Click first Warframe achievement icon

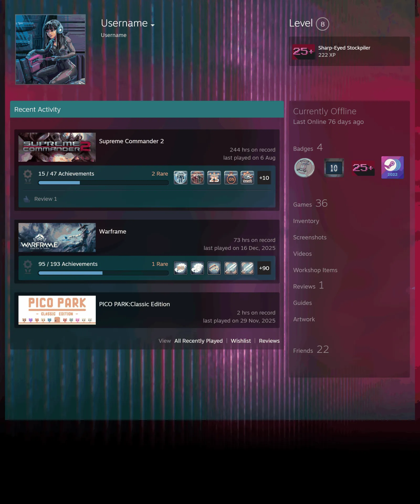click(181, 268)
